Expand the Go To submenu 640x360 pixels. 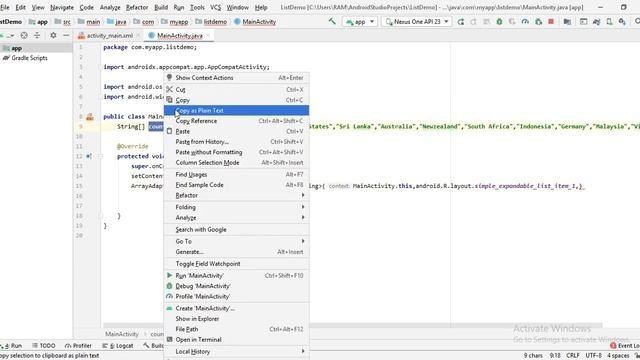pos(236,241)
